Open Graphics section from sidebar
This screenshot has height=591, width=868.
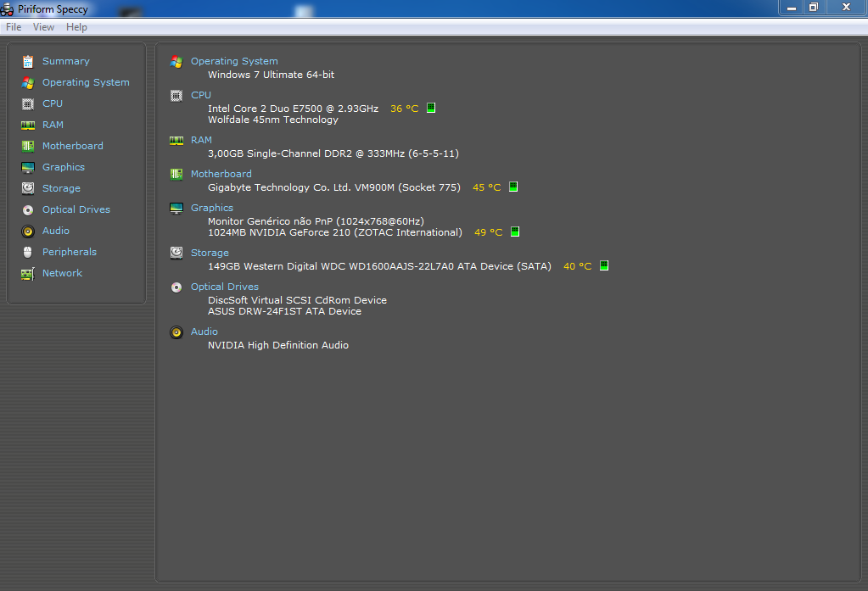tap(64, 167)
